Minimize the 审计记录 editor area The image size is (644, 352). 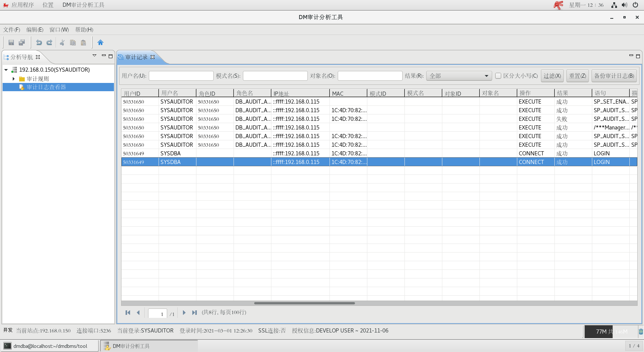tap(631, 56)
